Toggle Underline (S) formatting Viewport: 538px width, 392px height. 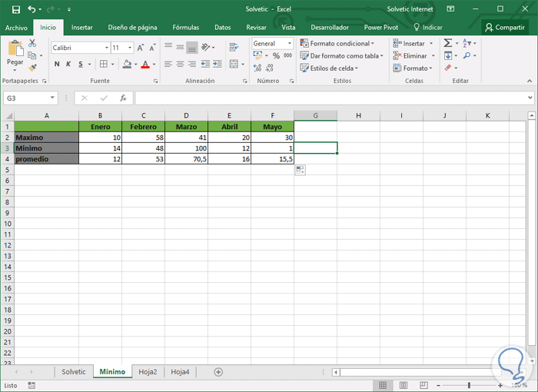pyautogui.click(x=81, y=64)
